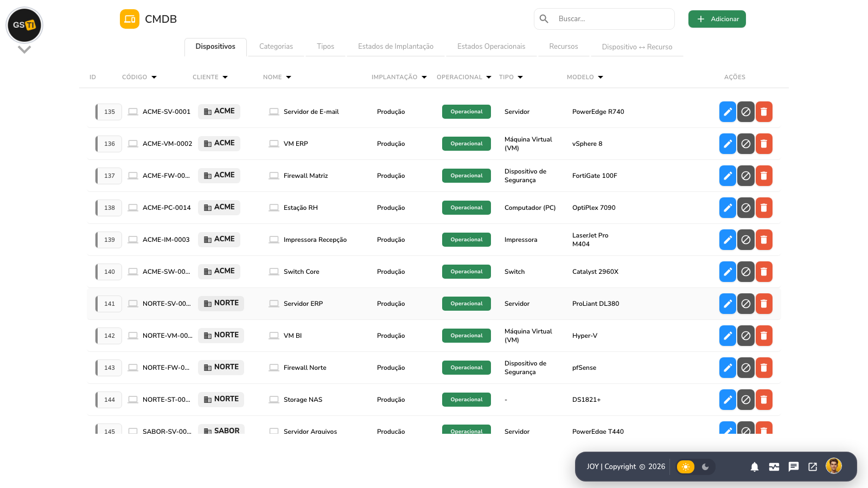Click model text ProLiant DL380

point(596,304)
